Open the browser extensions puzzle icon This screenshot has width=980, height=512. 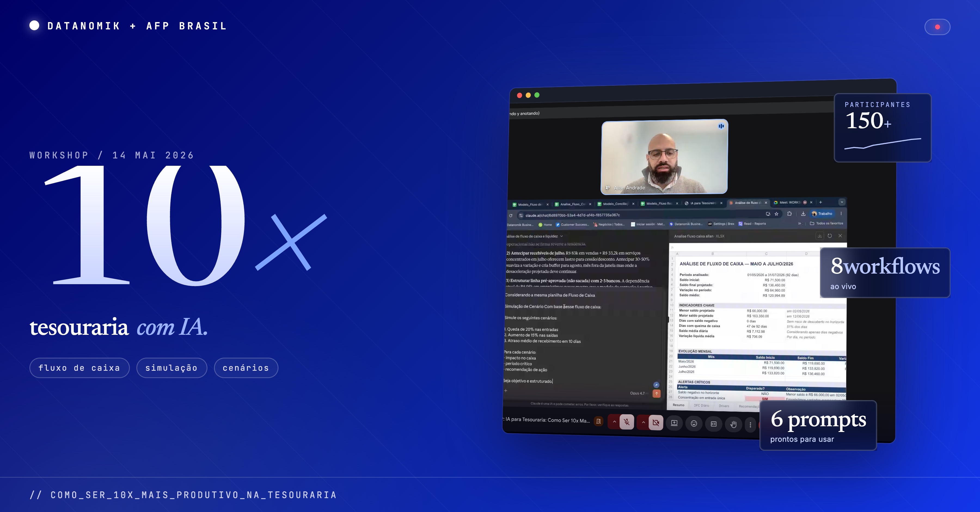click(789, 214)
